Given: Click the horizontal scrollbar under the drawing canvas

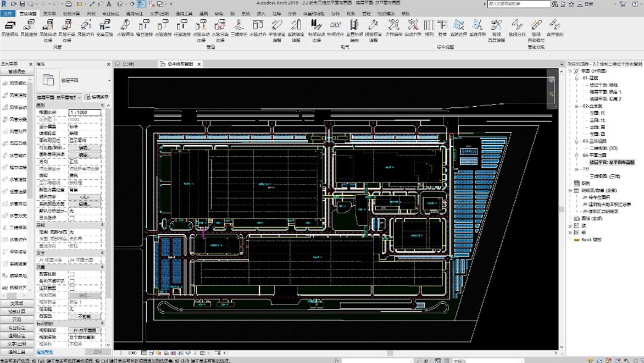Looking at the screenshot, I should pyautogui.click(x=390, y=353).
